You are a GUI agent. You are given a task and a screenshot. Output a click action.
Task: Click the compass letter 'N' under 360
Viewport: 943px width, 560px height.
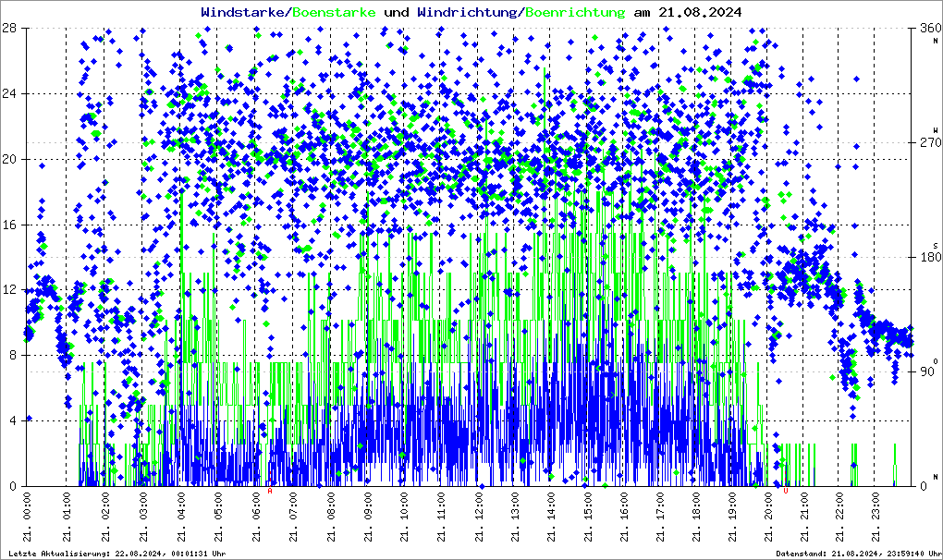point(936,41)
